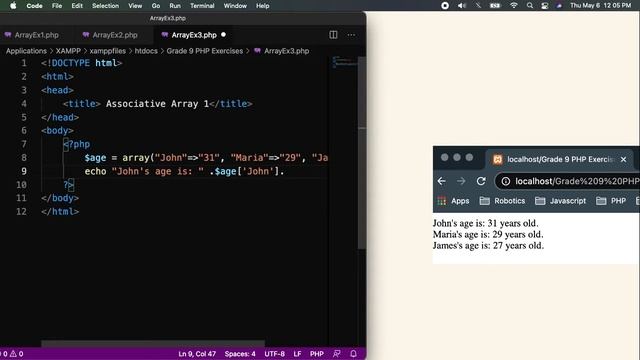Click the echo keyword on line 9
Screen dimensions: 640x360
pyautogui.click(x=96, y=171)
